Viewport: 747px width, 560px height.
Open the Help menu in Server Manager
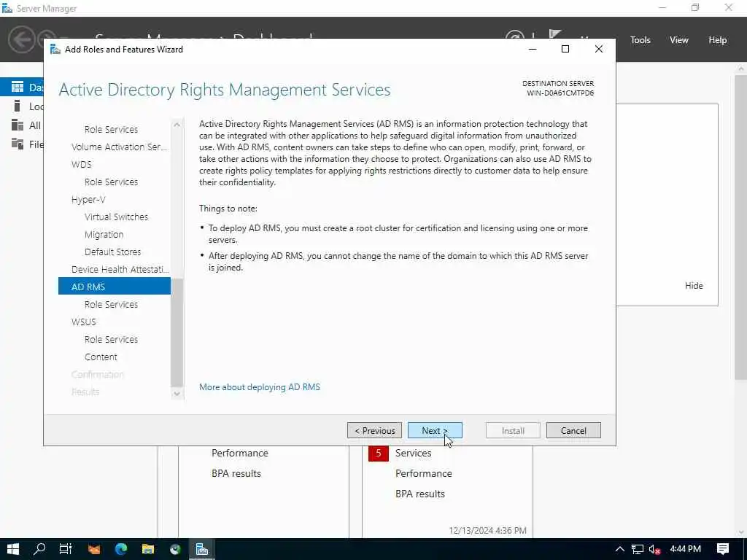(x=718, y=40)
